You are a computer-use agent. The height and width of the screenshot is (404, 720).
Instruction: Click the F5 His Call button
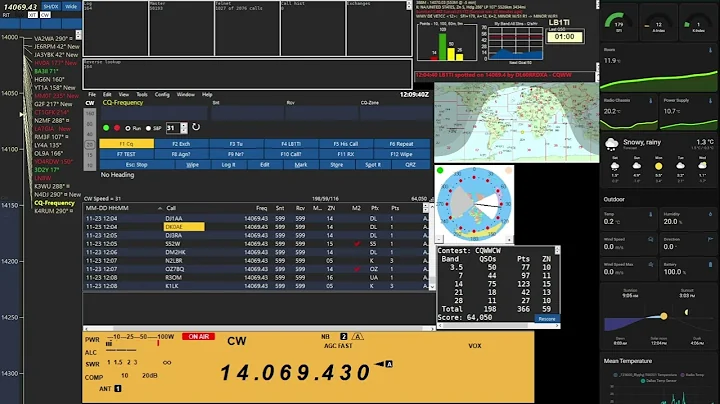(x=346, y=144)
